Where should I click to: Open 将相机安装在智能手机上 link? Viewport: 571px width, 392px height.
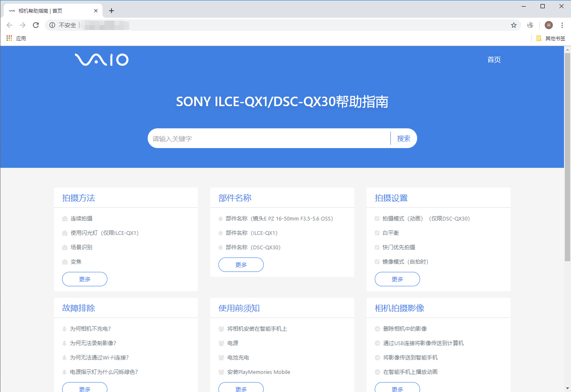(257, 329)
